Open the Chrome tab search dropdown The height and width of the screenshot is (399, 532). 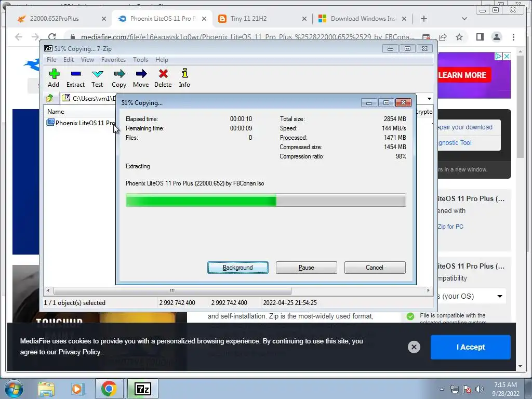coord(464,19)
